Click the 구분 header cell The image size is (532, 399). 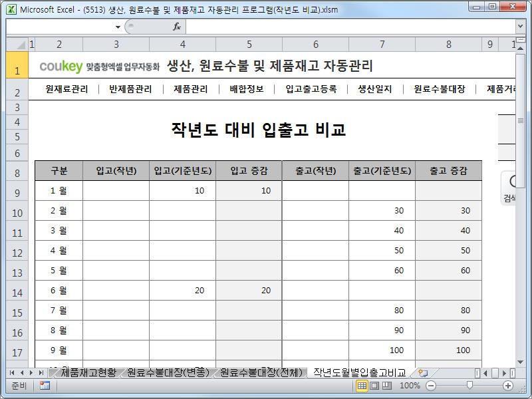click(59, 171)
